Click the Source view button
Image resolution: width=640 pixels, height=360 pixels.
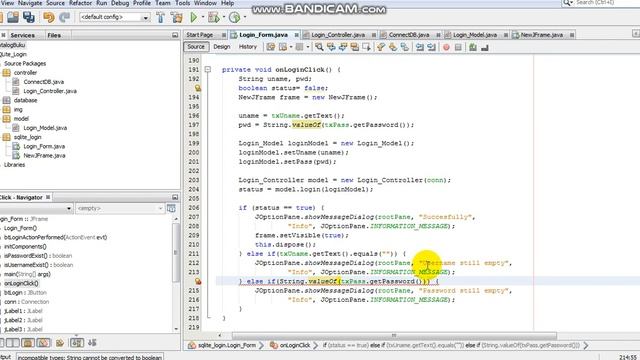196,47
